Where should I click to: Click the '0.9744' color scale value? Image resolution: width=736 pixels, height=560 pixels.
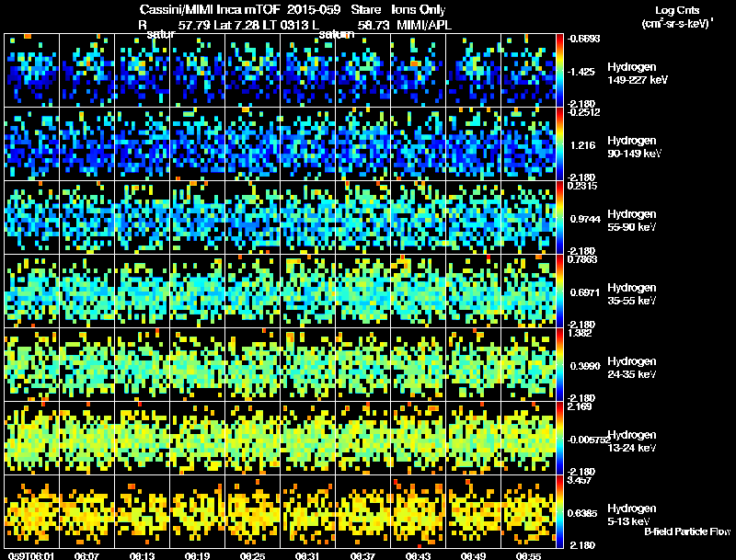(x=585, y=219)
